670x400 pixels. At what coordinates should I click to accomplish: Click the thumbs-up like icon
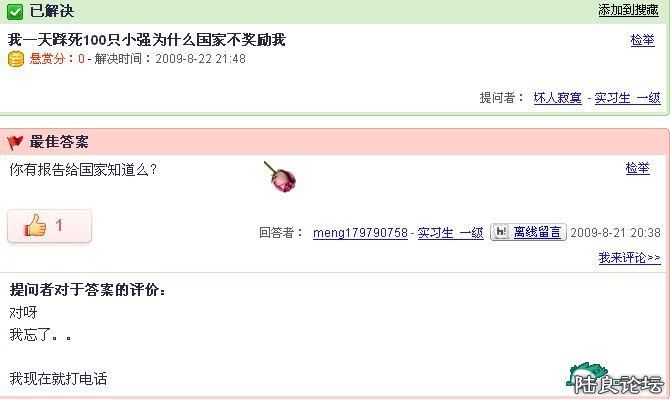[35, 225]
